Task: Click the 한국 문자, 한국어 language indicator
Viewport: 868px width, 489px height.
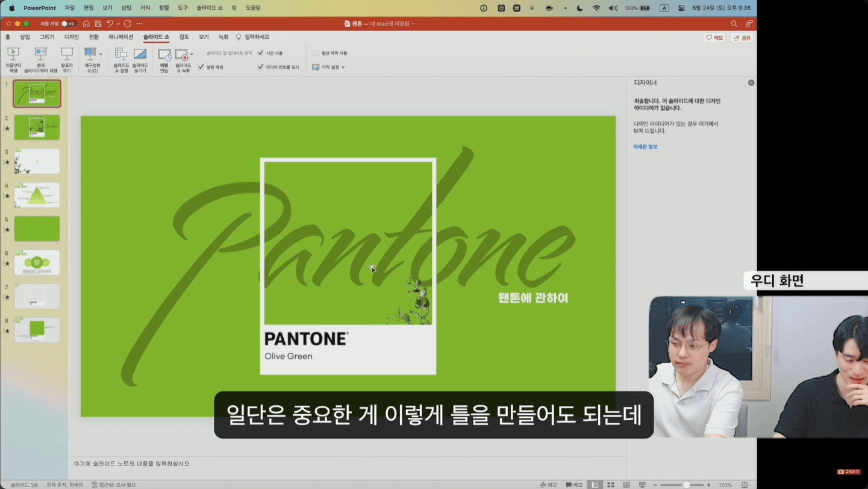Action: pyautogui.click(x=65, y=485)
